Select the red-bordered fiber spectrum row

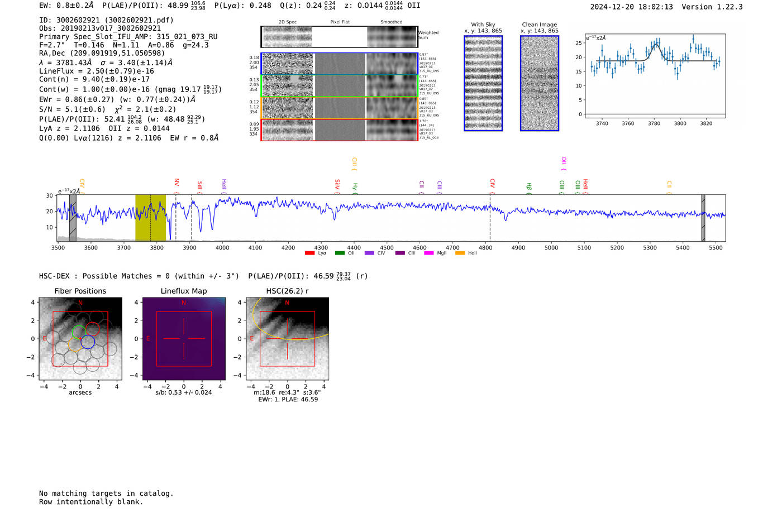(340, 130)
